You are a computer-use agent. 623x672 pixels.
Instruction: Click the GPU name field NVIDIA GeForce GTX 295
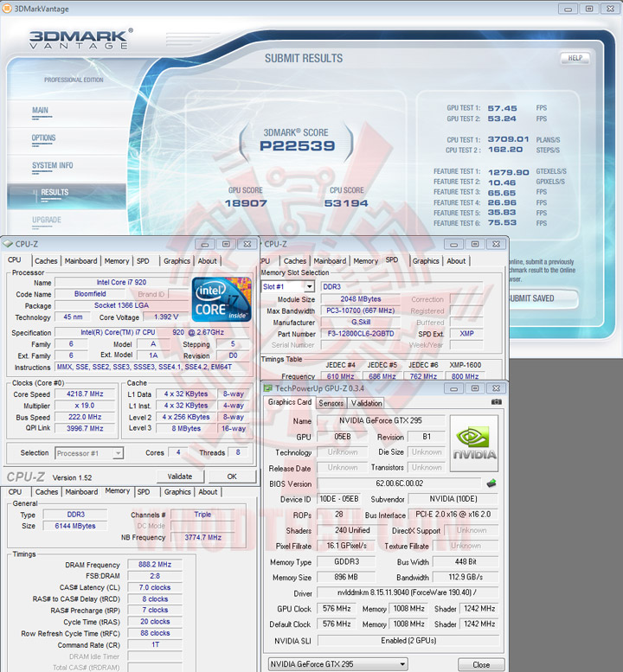coord(381,421)
